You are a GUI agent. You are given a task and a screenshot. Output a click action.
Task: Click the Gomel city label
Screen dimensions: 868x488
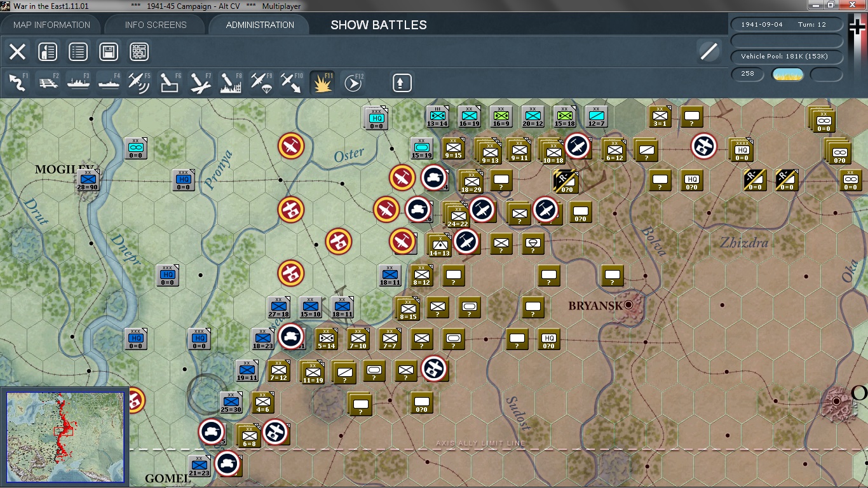[x=167, y=478]
